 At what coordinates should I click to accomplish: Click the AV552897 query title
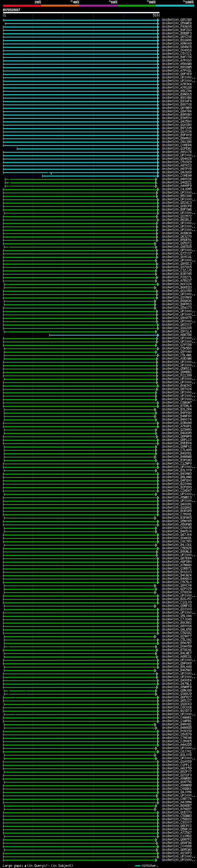(x=11, y=10)
